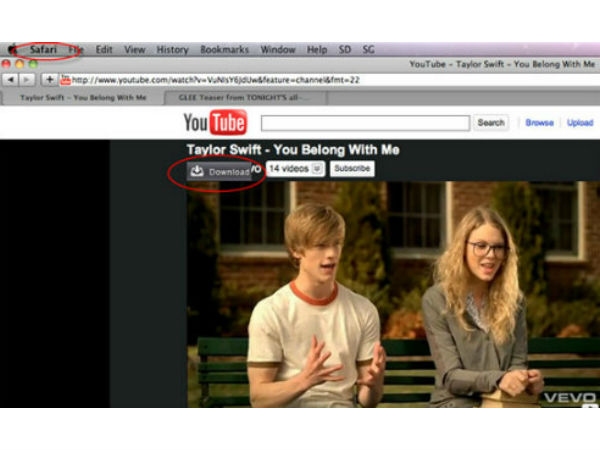Click the YouTube favicon in address bar
Image resolution: width=600 pixels, height=450 pixels.
coord(65,80)
